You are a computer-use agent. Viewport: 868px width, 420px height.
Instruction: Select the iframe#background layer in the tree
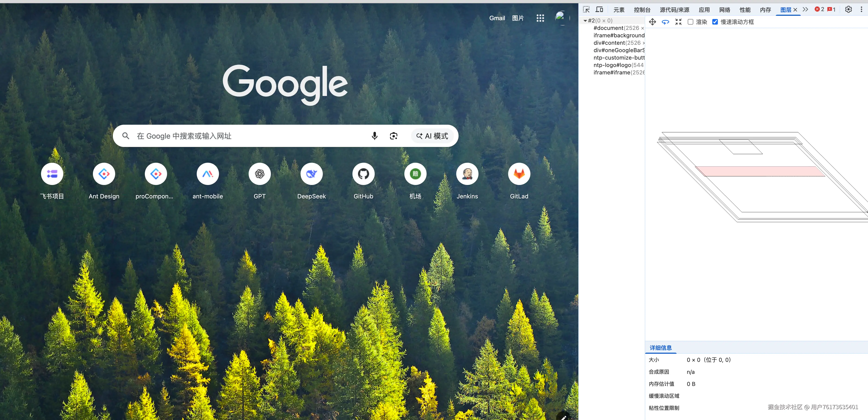coord(619,35)
